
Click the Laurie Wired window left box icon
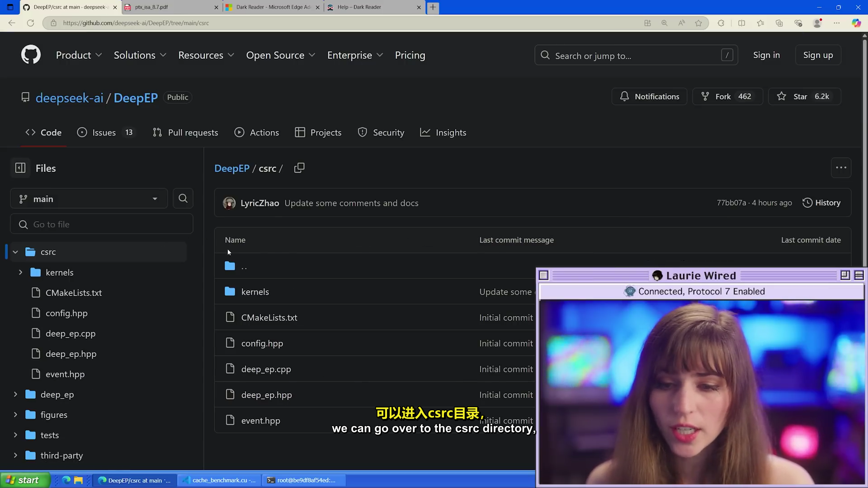(x=544, y=275)
